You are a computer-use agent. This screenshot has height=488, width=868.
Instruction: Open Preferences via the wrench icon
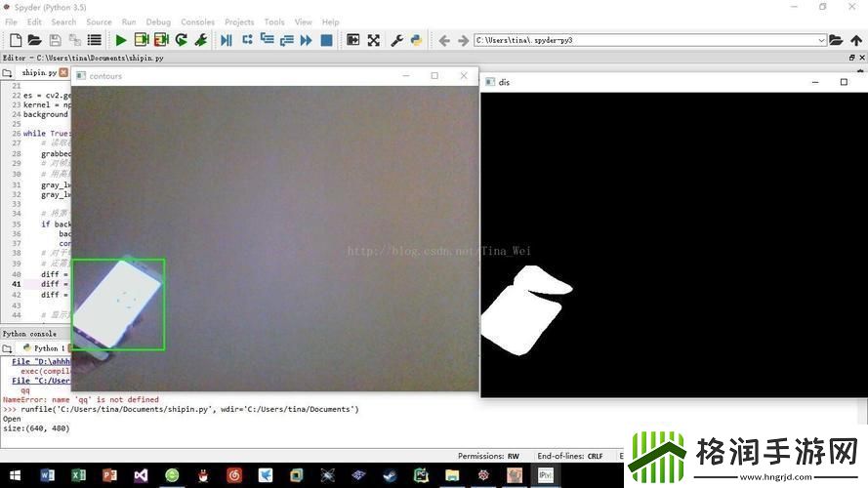pos(396,40)
